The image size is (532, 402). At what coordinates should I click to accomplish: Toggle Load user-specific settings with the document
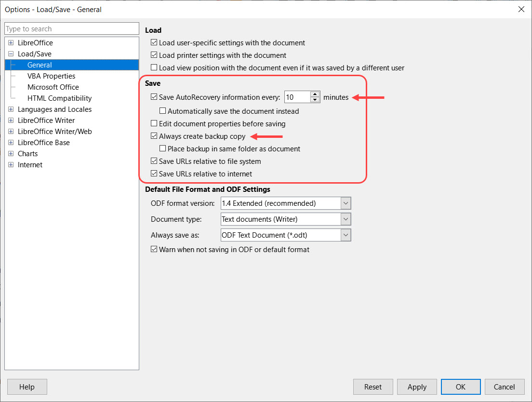click(154, 42)
